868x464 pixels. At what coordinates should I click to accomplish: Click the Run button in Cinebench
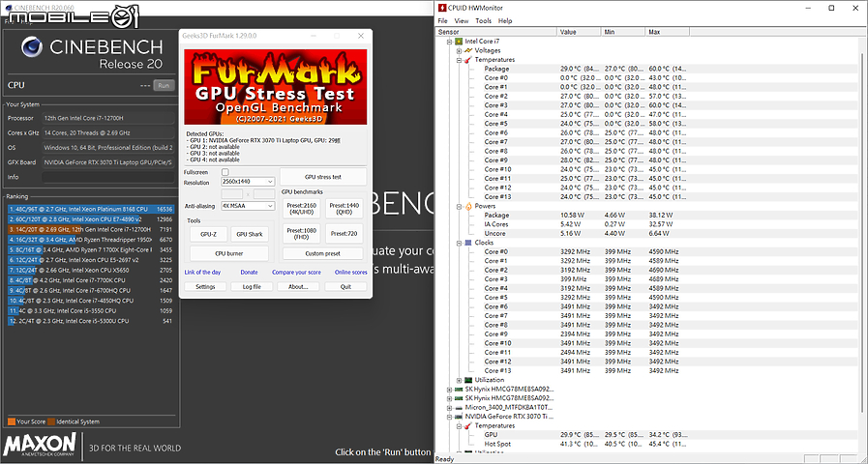pyautogui.click(x=164, y=86)
